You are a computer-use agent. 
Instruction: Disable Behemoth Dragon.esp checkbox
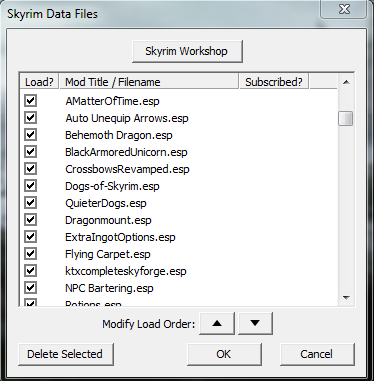(x=30, y=135)
